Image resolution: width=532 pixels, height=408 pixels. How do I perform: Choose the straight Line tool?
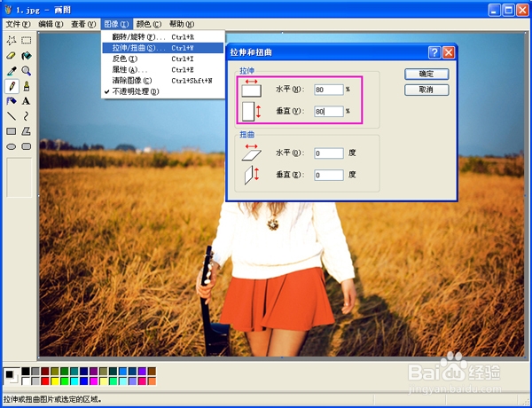click(12, 116)
